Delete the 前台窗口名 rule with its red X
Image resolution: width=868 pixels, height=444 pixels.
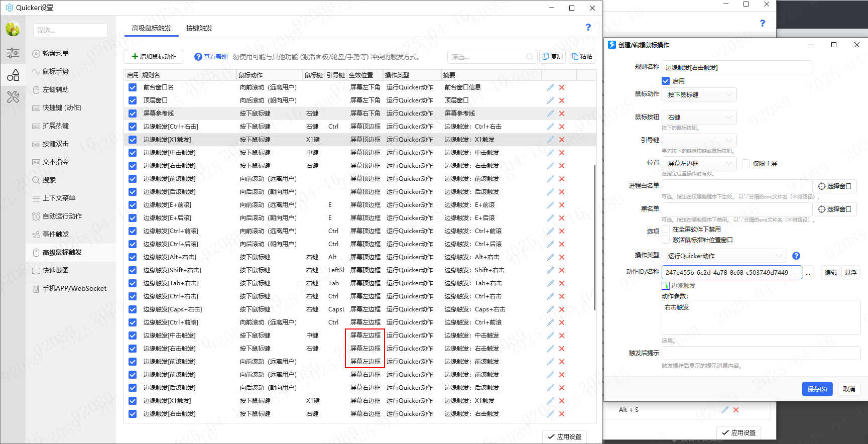(562, 87)
